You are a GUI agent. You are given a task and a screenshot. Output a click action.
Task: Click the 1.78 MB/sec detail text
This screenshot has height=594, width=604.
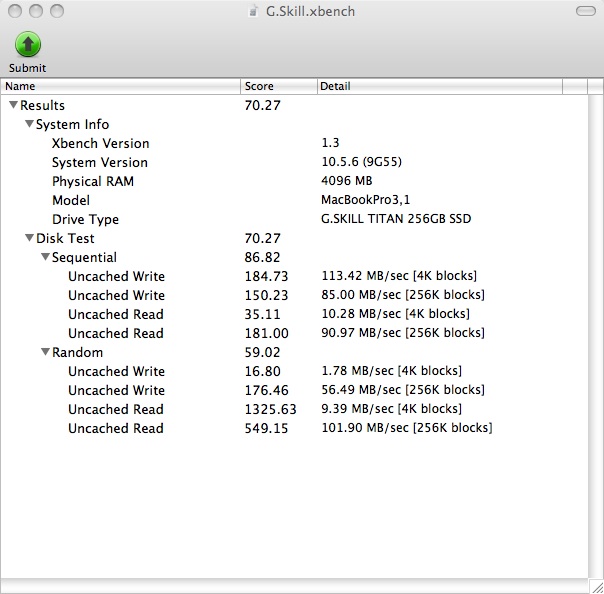pos(392,371)
